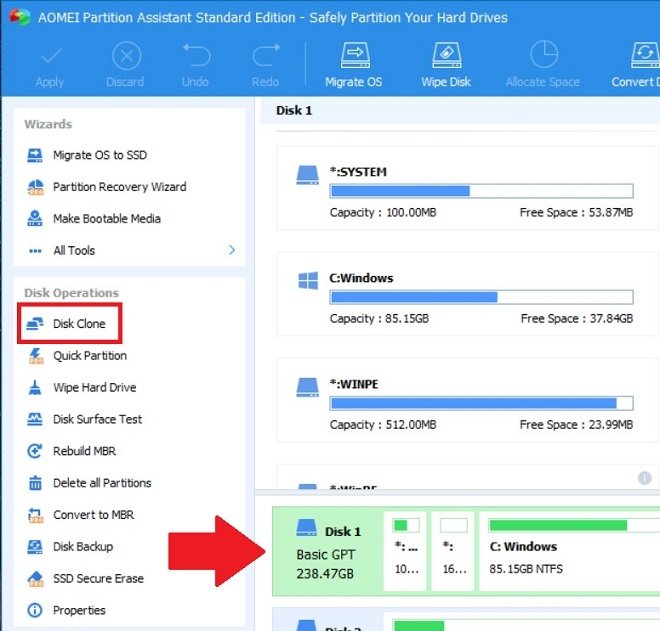This screenshot has width=660, height=631.
Task: Click the Wizards section heading
Action: 48,124
